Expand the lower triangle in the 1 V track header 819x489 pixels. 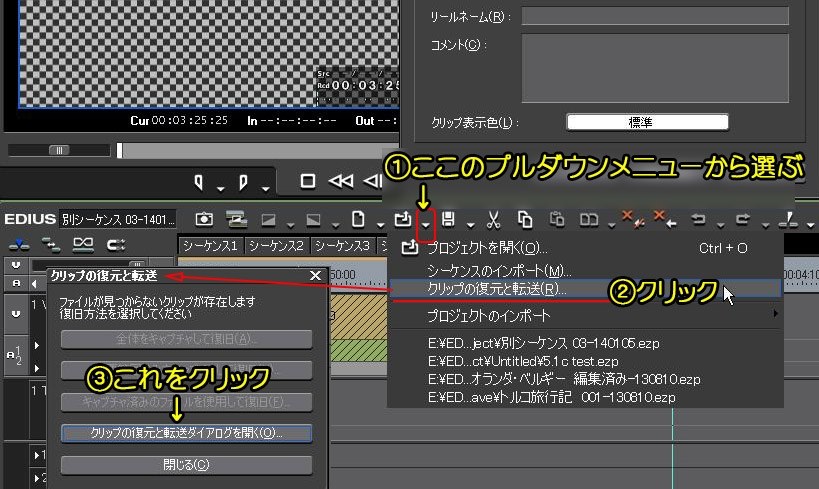(37, 368)
